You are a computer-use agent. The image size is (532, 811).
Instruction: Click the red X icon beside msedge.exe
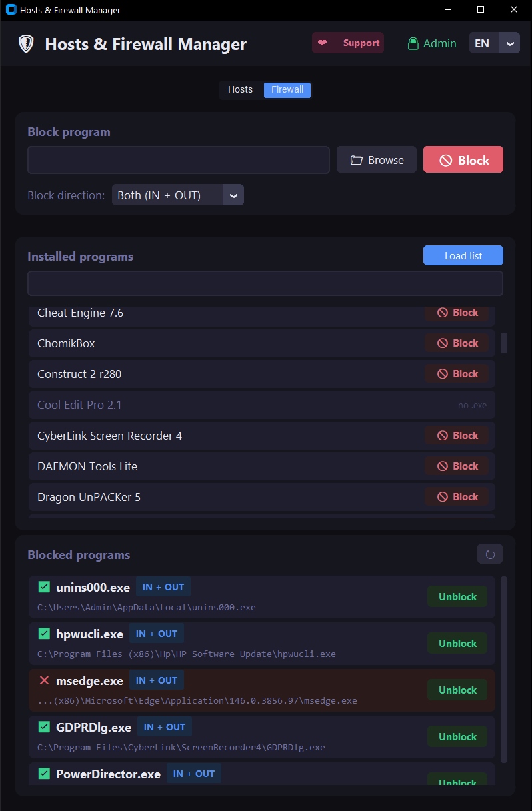point(45,680)
